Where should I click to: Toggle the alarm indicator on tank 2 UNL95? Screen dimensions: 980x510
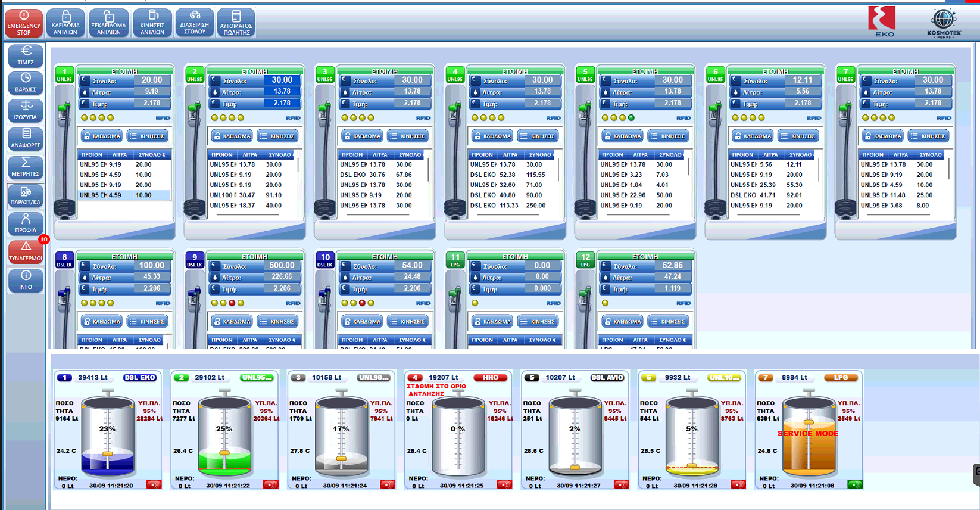click(270, 485)
